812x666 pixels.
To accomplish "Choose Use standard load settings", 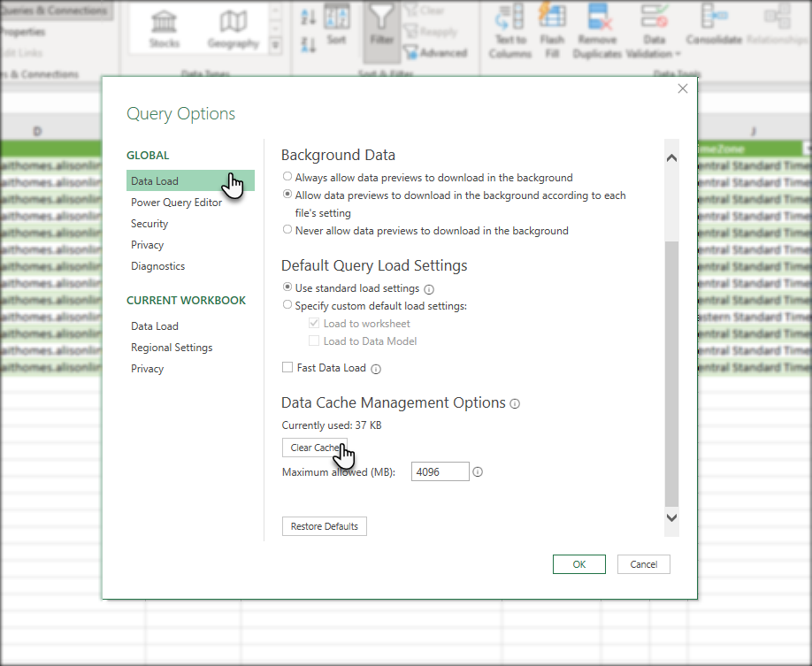I will [287, 287].
